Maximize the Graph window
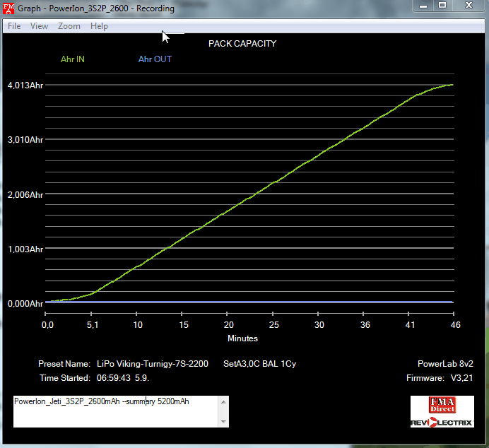The height and width of the screenshot is (448, 489). click(x=442, y=6)
